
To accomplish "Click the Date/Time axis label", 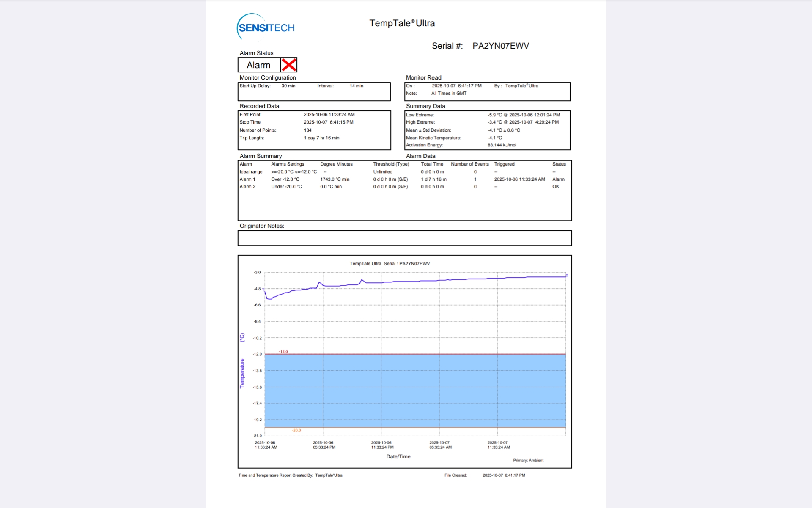I will (x=398, y=456).
